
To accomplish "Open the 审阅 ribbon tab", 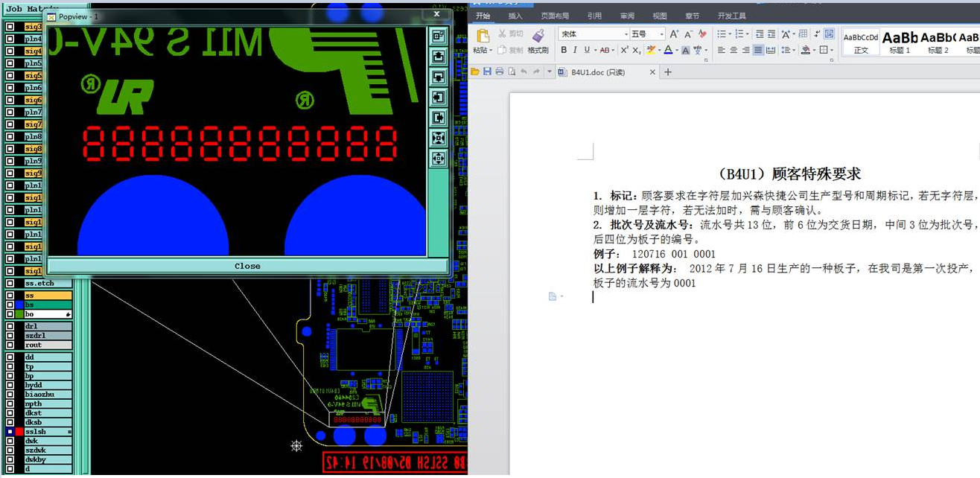I will tap(627, 16).
